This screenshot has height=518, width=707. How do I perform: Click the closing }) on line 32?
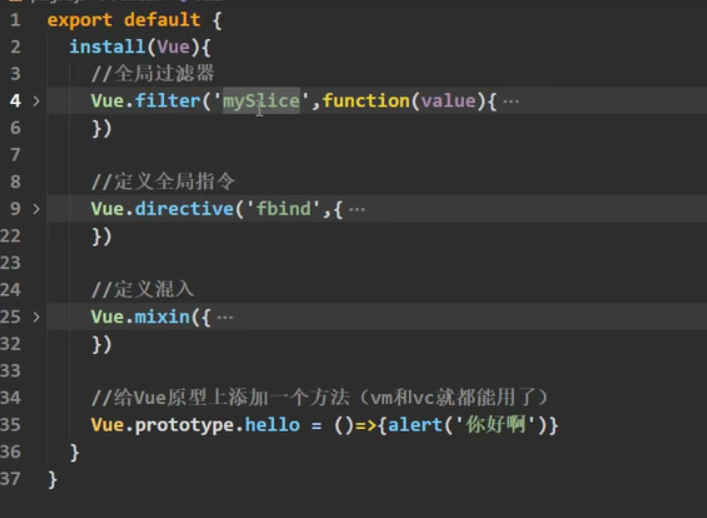click(x=101, y=345)
